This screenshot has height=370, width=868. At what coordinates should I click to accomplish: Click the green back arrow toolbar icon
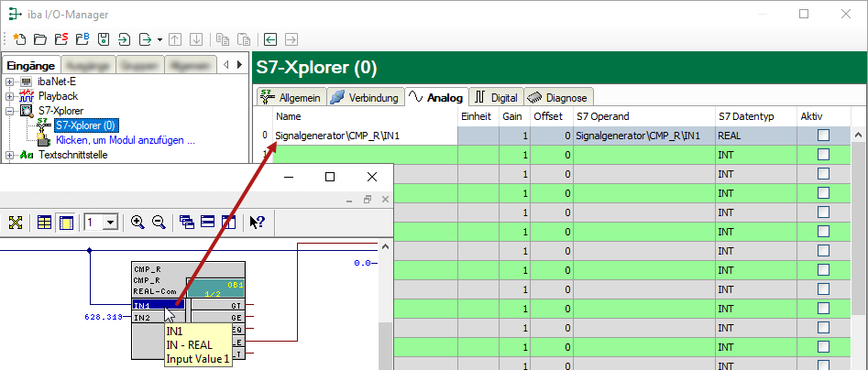270,39
